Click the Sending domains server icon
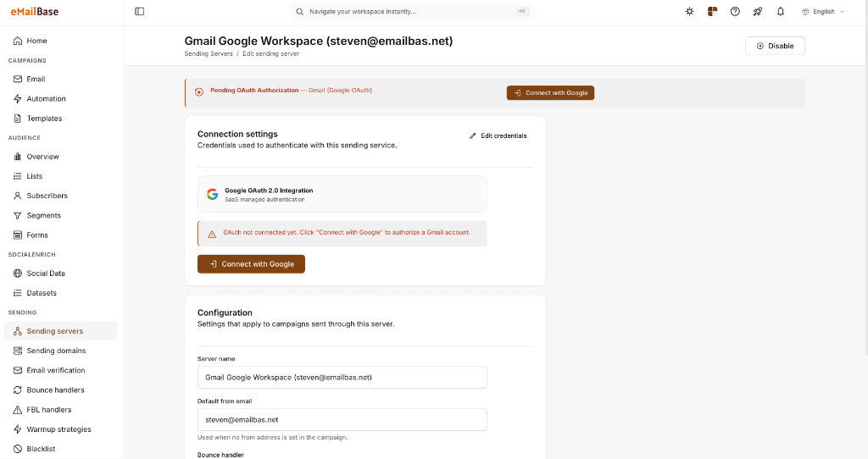Image resolution: width=868 pixels, height=459 pixels. (18, 351)
